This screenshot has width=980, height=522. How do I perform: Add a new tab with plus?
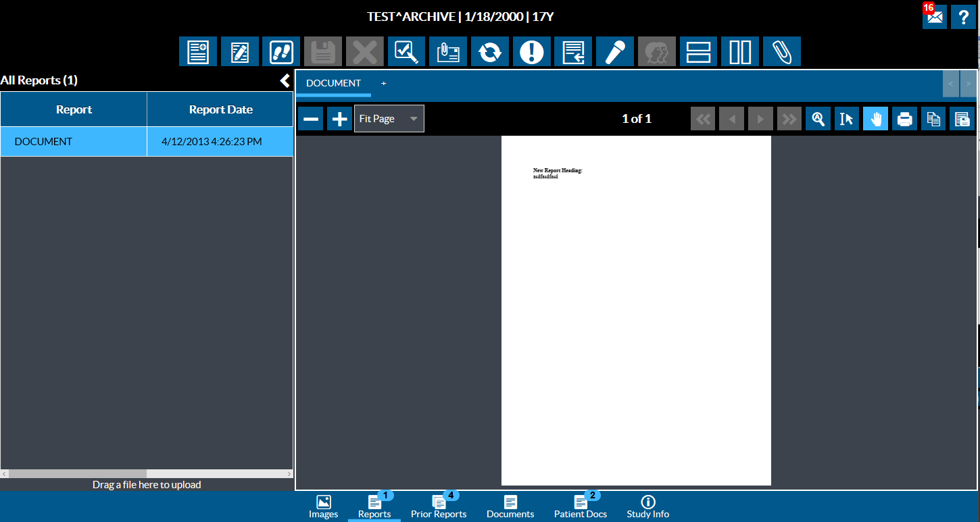(x=384, y=83)
